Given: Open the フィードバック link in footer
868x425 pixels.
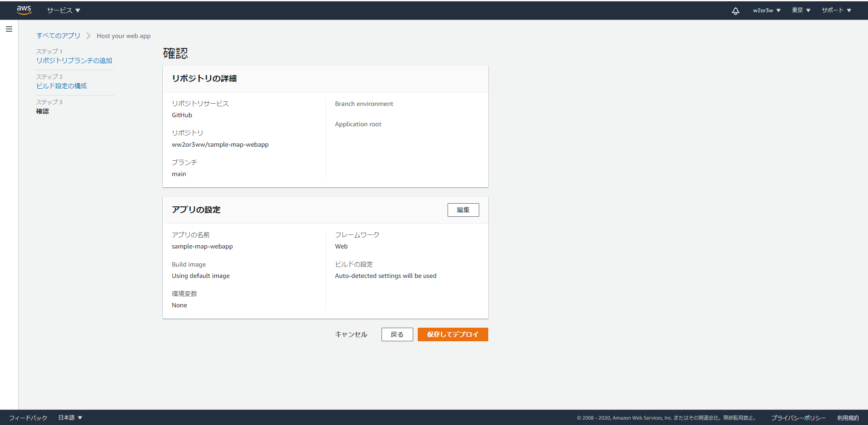Looking at the screenshot, I should pos(28,418).
